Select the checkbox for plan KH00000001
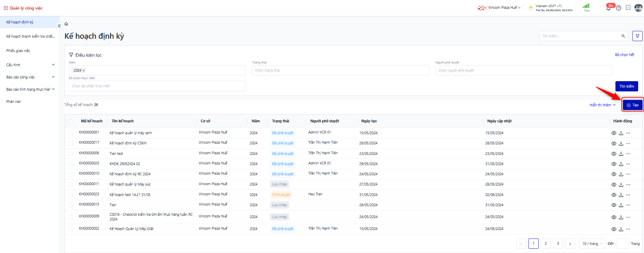 tap(71, 133)
